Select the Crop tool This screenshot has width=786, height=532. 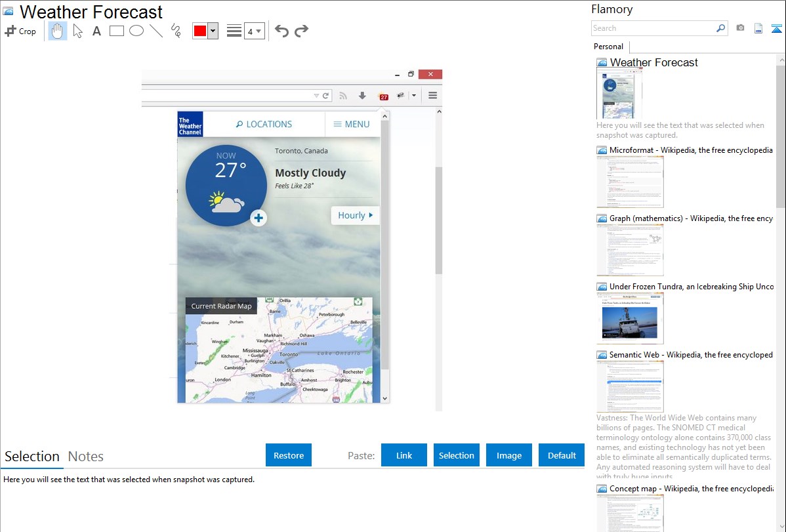tap(20, 31)
